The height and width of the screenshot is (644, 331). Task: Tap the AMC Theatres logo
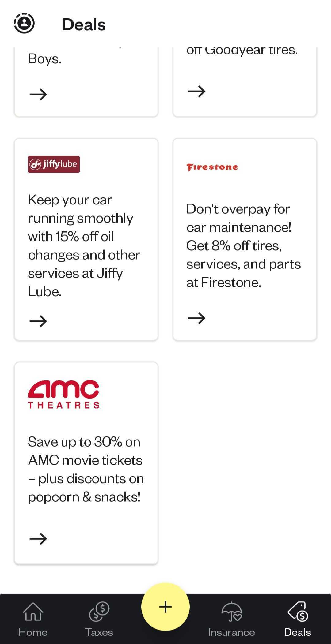tap(64, 395)
